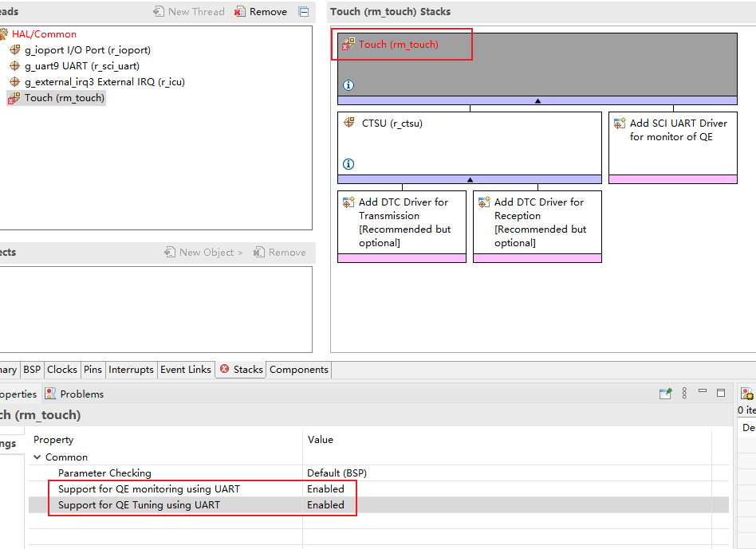
Task: Collapse the Threads panel using minimize icon
Action: [303, 12]
